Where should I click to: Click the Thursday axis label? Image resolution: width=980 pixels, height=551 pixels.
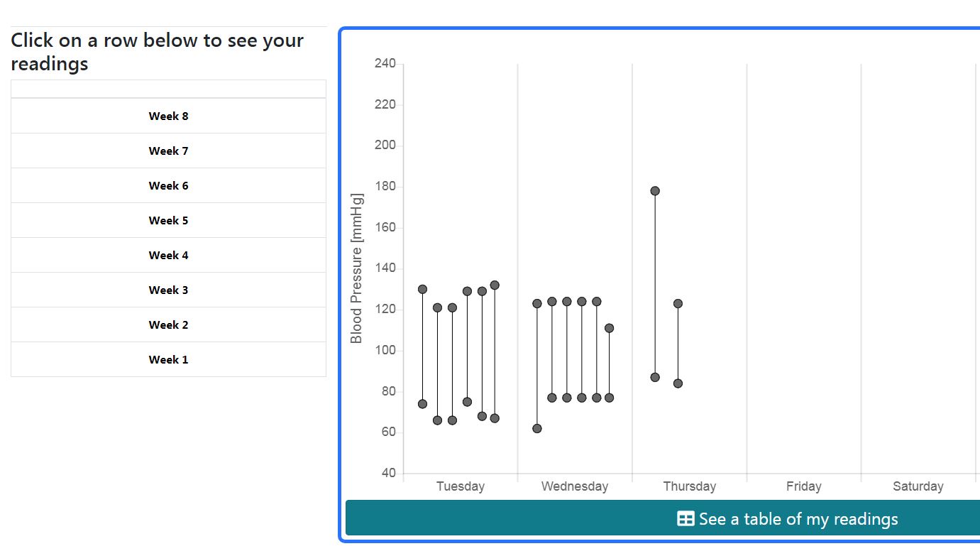pos(689,486)
